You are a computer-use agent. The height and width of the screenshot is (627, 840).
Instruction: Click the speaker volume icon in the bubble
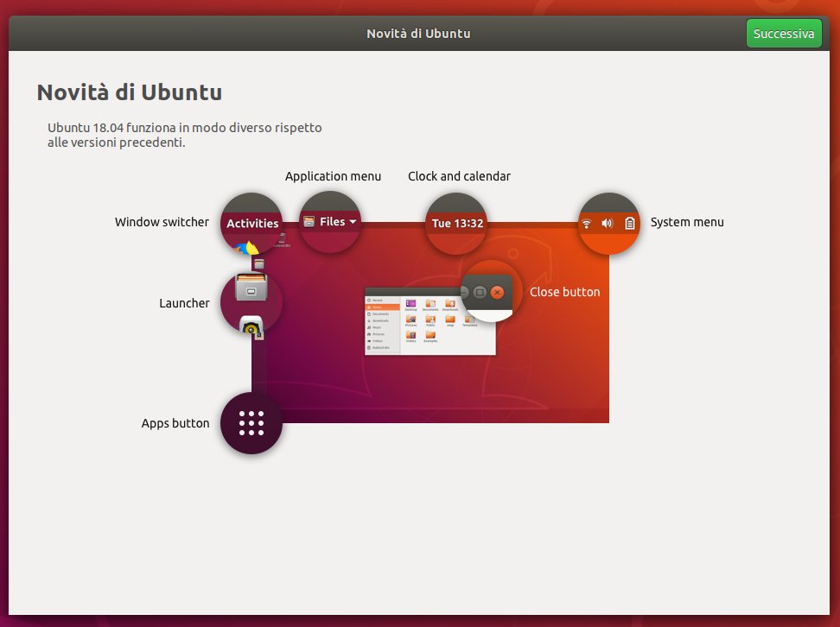point(608,224)
